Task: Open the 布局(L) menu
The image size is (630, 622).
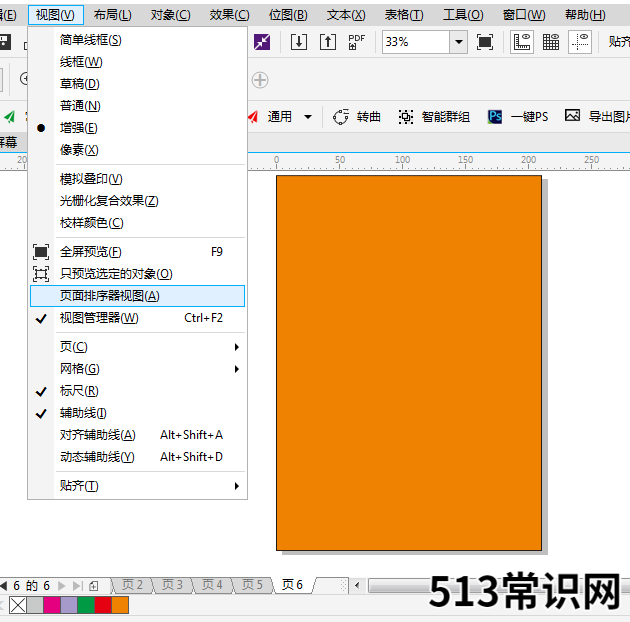Action: pos(112,15)
